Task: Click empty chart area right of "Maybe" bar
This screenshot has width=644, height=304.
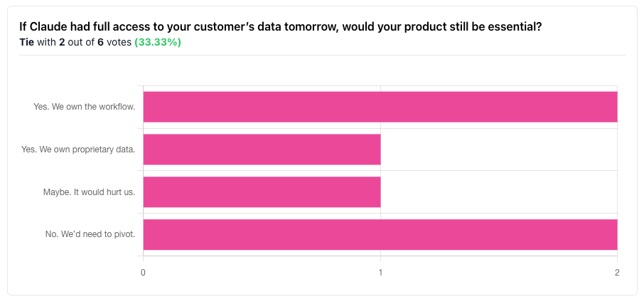Action: (x=498, y=192)
